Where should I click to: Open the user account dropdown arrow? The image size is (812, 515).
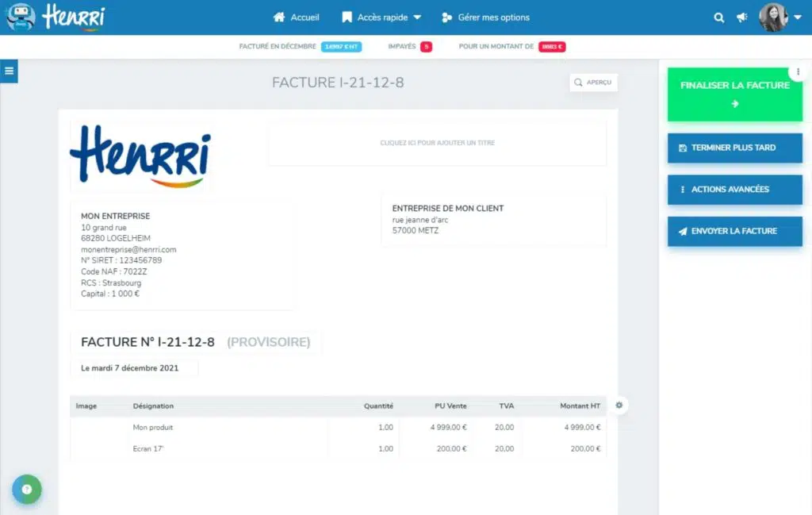coord(797,17)
